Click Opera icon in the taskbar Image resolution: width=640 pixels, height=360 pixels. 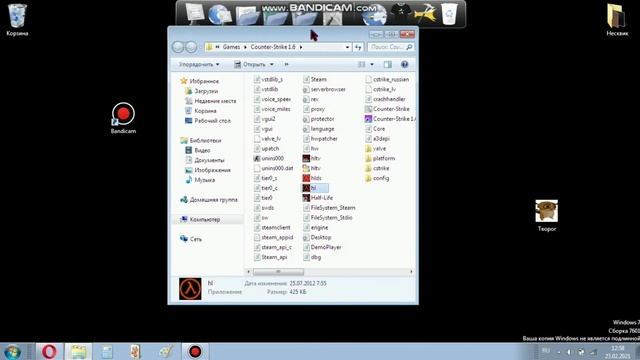49,351
